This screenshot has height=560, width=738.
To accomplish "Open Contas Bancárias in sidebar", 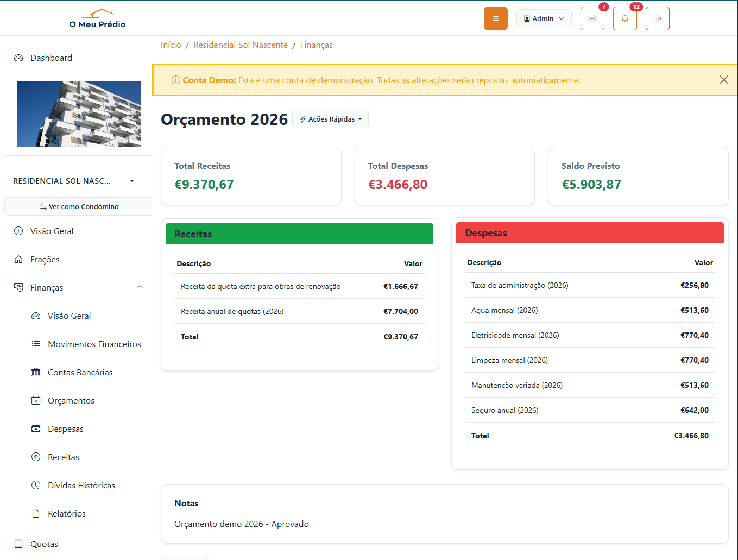I will (x=80, y=372).
